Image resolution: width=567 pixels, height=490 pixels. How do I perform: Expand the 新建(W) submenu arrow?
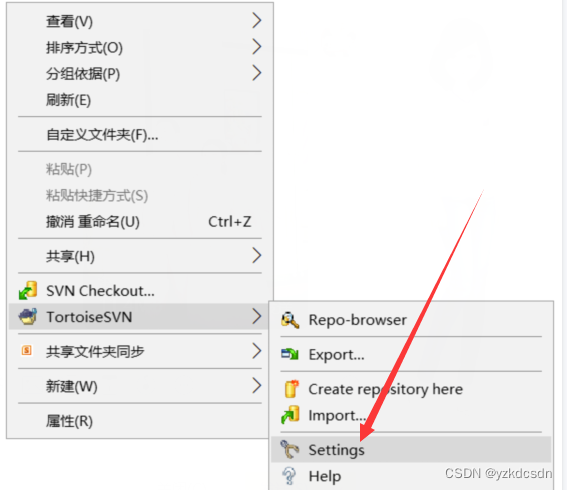point(256,385)
